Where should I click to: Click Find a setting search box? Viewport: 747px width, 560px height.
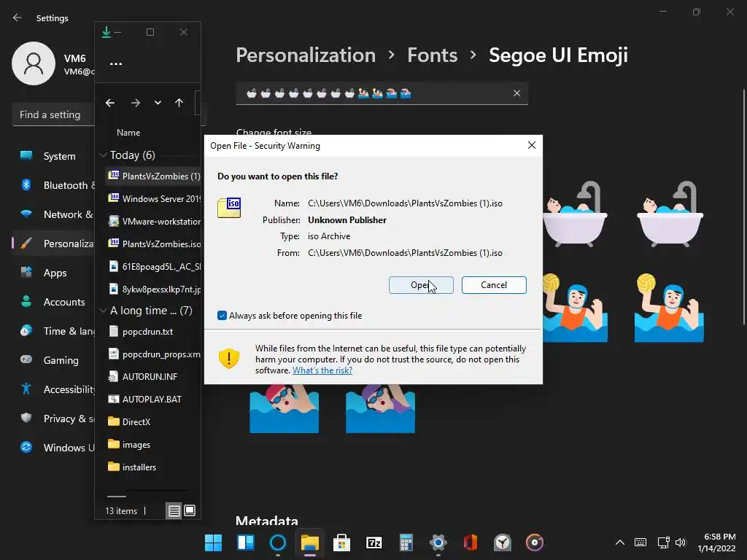53,114
